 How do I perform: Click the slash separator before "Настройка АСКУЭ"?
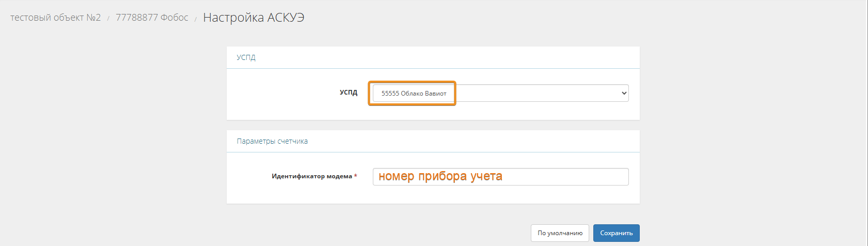coord(196,19)
